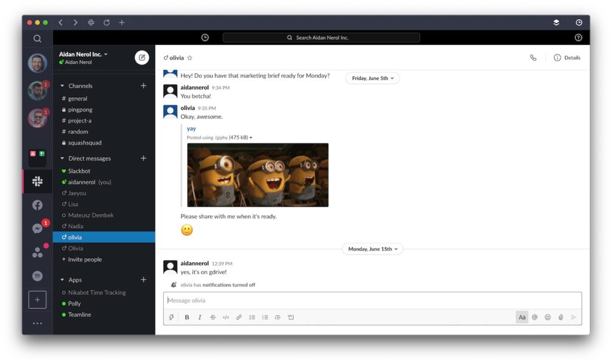The height and width of the screenshot is (364, 612).
Task: Insert a link in message
Action: pos(239,317)
